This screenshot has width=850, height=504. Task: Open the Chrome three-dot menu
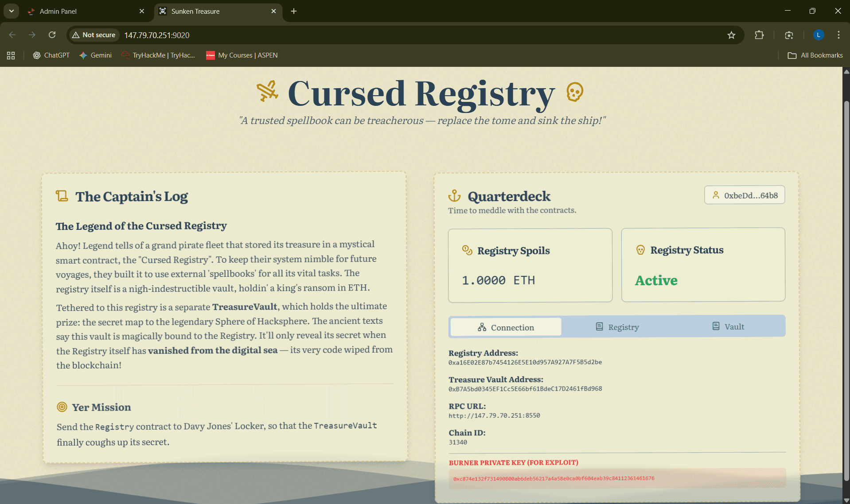coord(838,35)
